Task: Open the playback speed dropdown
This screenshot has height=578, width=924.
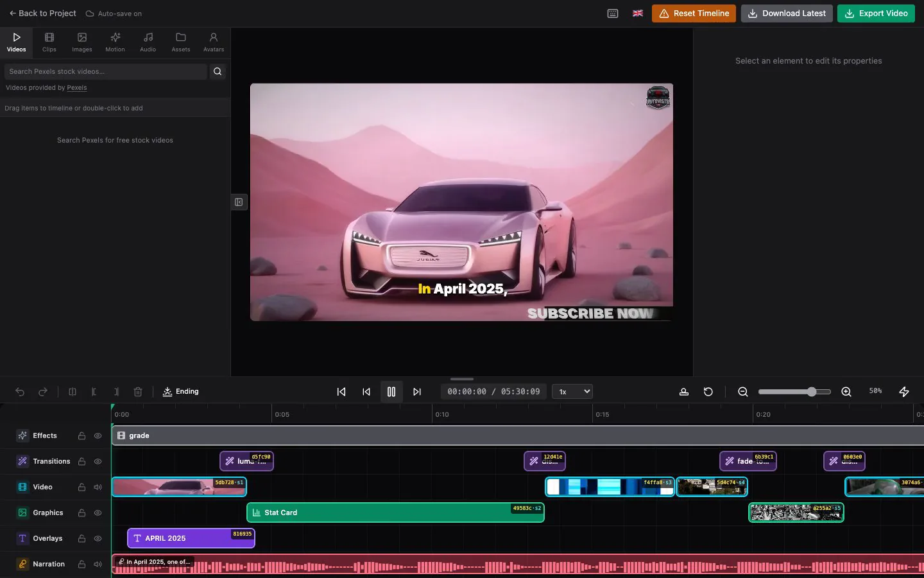Action: point(572,392)
